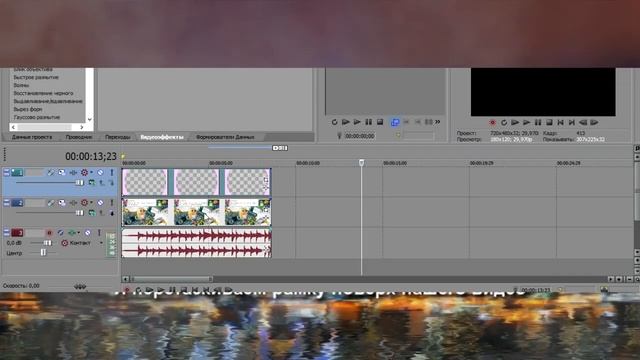Screen dimensions: 640x360
Task: Switch to the Проводник tab
Action: click(79, 137)
